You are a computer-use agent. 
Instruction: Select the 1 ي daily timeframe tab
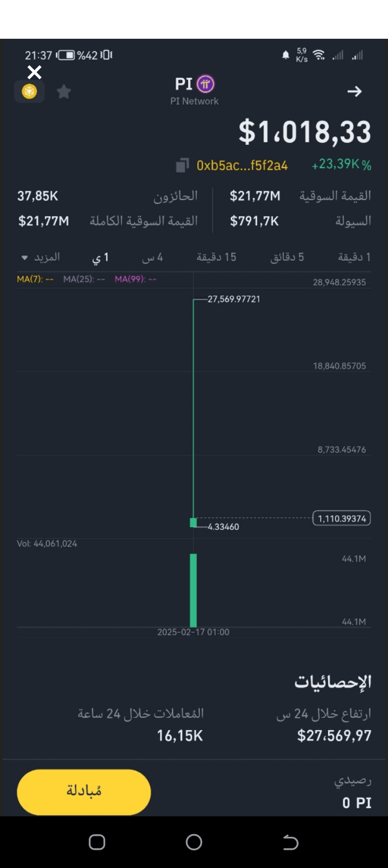[100, 257]
